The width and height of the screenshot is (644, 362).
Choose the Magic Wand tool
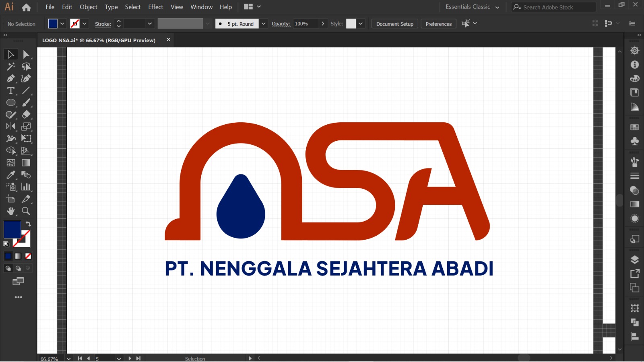(11, 66)
